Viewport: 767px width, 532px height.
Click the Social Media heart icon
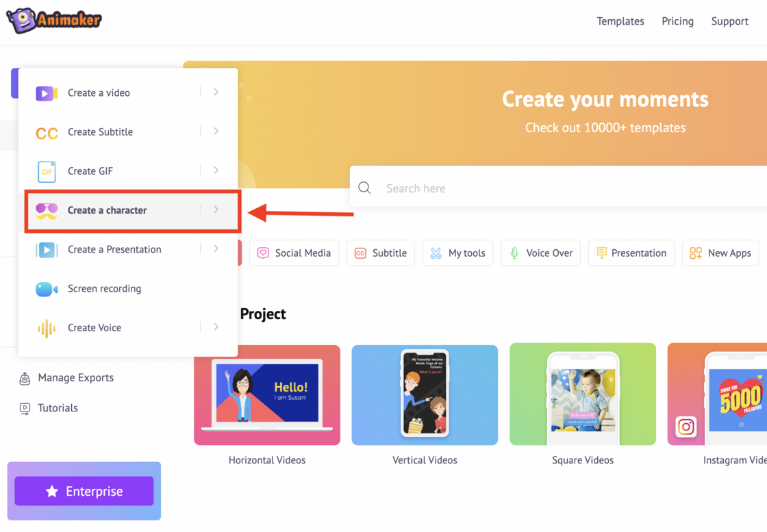coord(263,253)
